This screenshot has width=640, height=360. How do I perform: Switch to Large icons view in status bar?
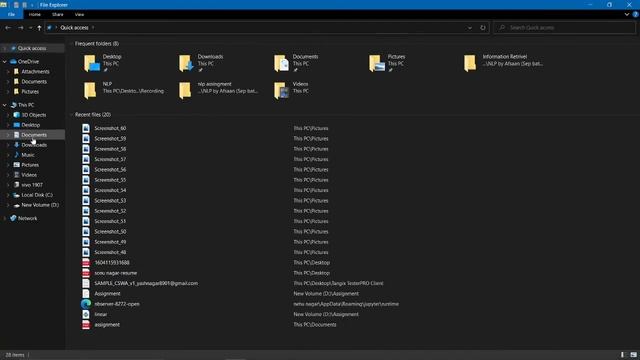click(x=633, y=355)
